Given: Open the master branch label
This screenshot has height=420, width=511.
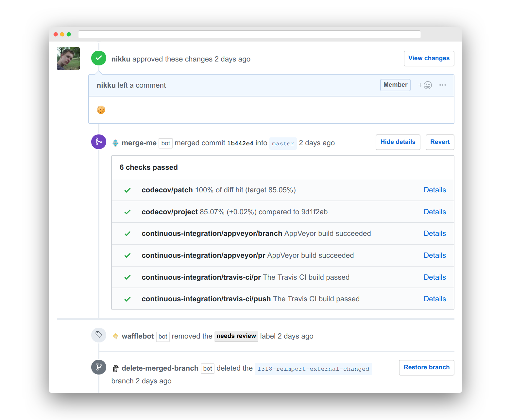Looking at the screenshot, I should 283,143.
